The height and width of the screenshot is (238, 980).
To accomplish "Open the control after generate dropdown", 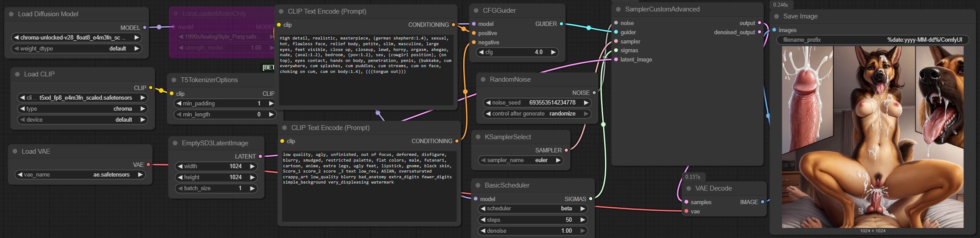I will click(537, 113).
